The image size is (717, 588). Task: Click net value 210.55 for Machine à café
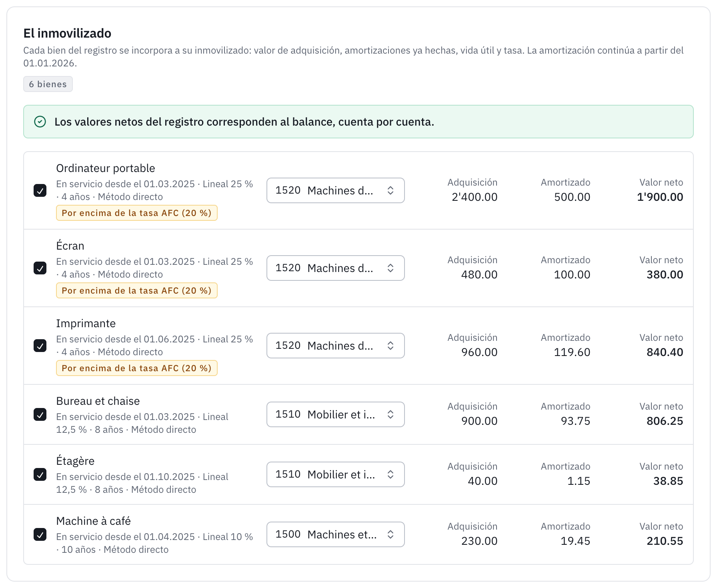click(665, 541)
